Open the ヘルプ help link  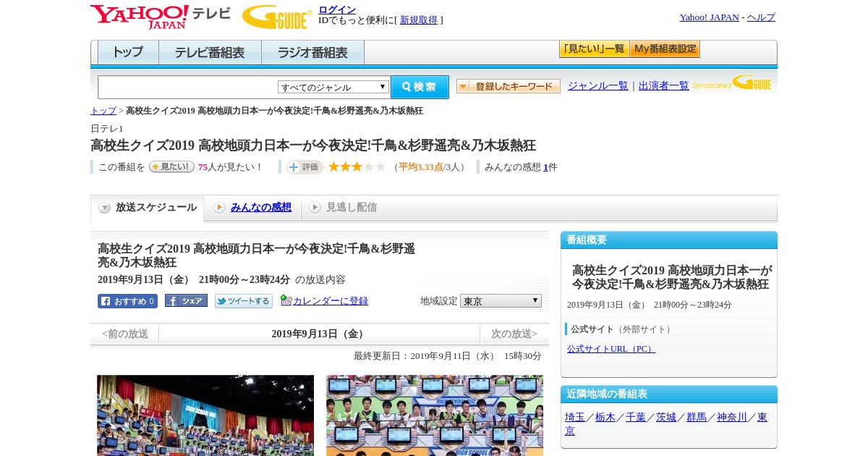[761, 17]
